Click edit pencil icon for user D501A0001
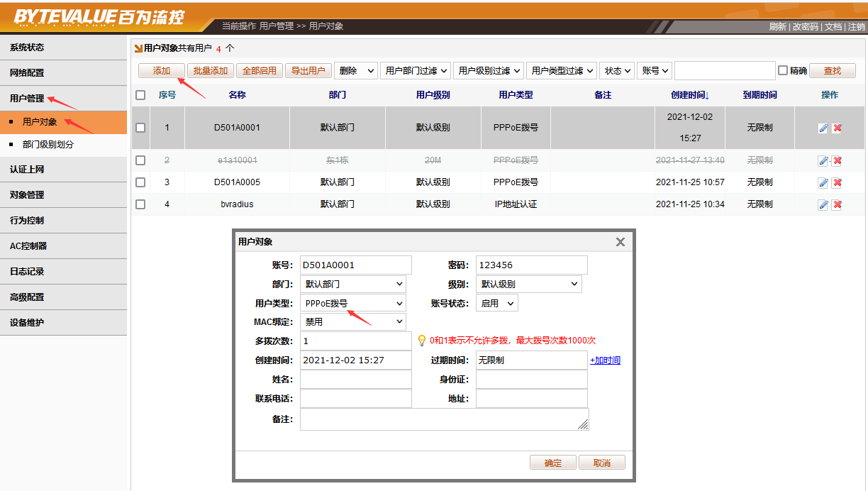 823,128
